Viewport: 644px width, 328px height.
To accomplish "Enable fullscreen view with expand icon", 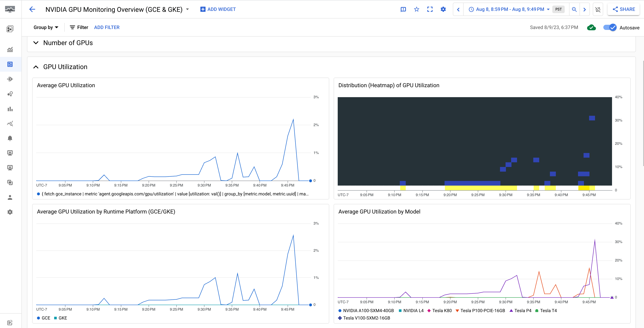I will (430, 9).
